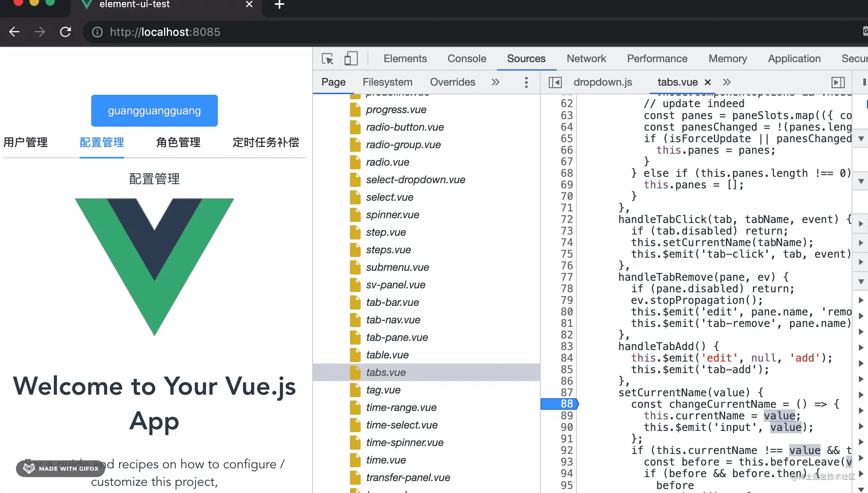Click the browser reload icon
Image resolution: width=868 pixels, height=493 pixels.
tap(66, 32)
